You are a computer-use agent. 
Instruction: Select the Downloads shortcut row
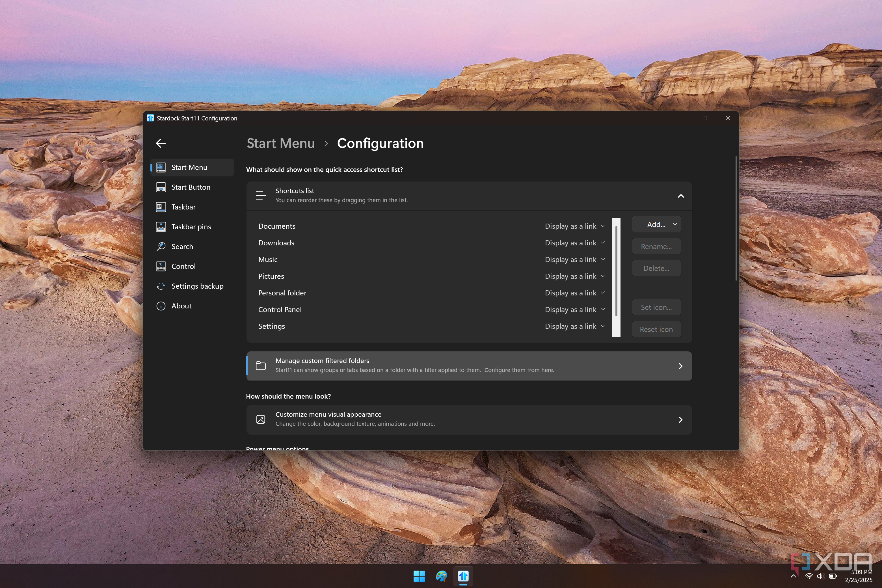coord(431,243)
